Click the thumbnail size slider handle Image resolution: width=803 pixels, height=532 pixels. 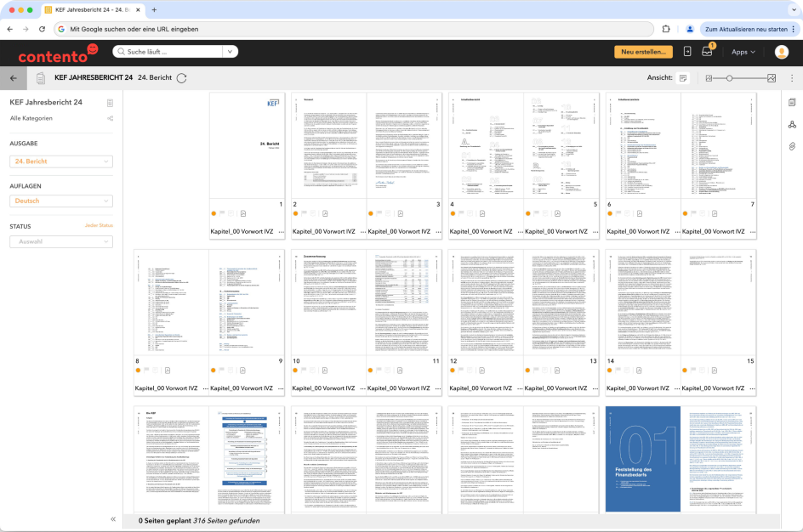(729, 78)
